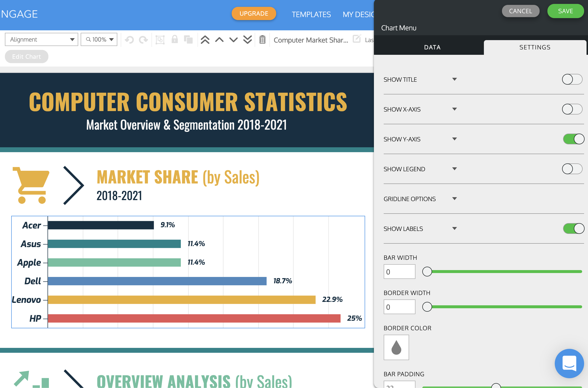588x388 pixels.
Task: Click the Market Share (by Sales) heading
Action: tap(178, 177)
